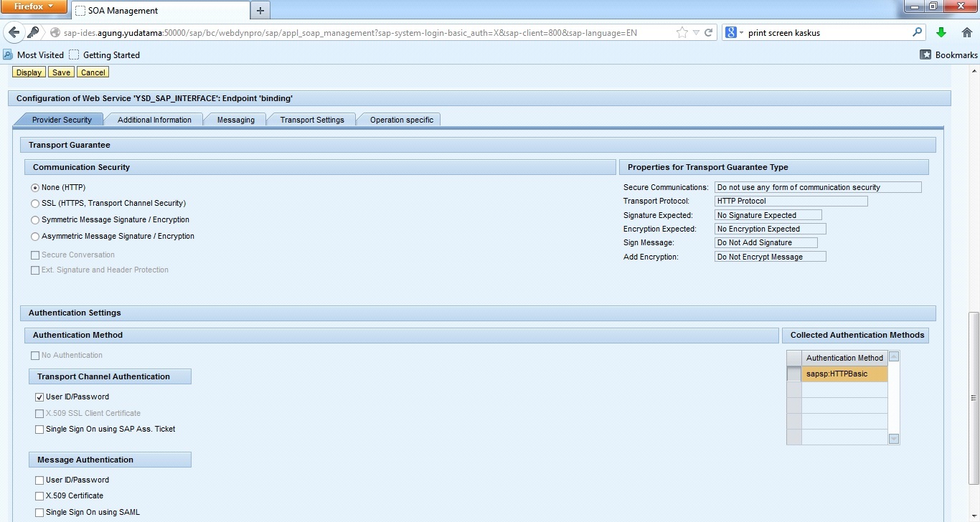The width and height of the screenshot is (980, 522).
Task: Open the Firefox menu dropdown
Action: (x=34, y=6)
